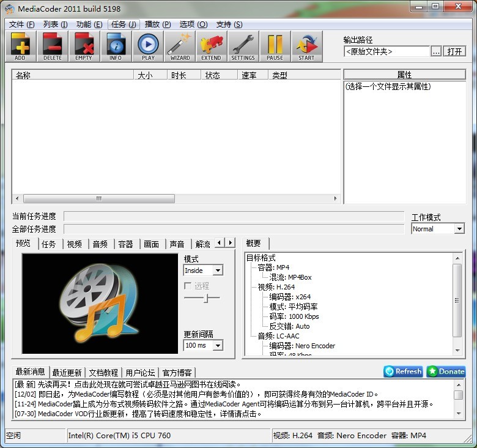Click the 输出路径 text field
Viewport: 477px width, 448px height.
click(x=386, y=52)
